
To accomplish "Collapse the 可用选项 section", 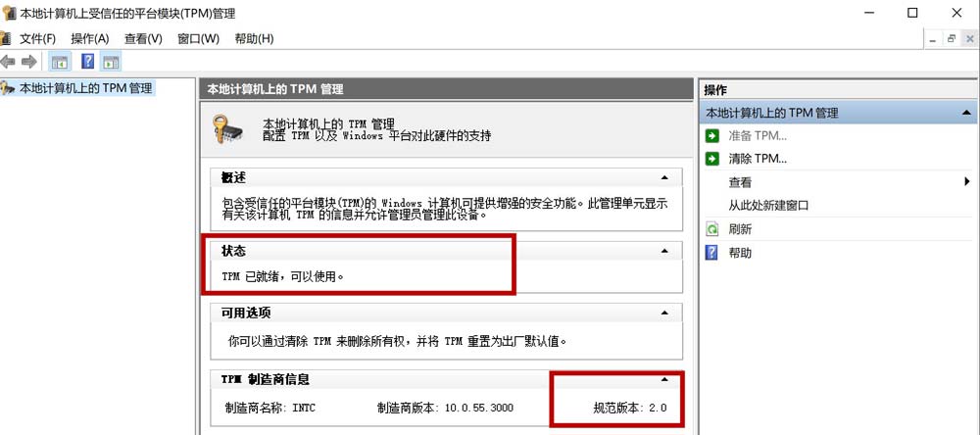I will click(x=664, y=313).
